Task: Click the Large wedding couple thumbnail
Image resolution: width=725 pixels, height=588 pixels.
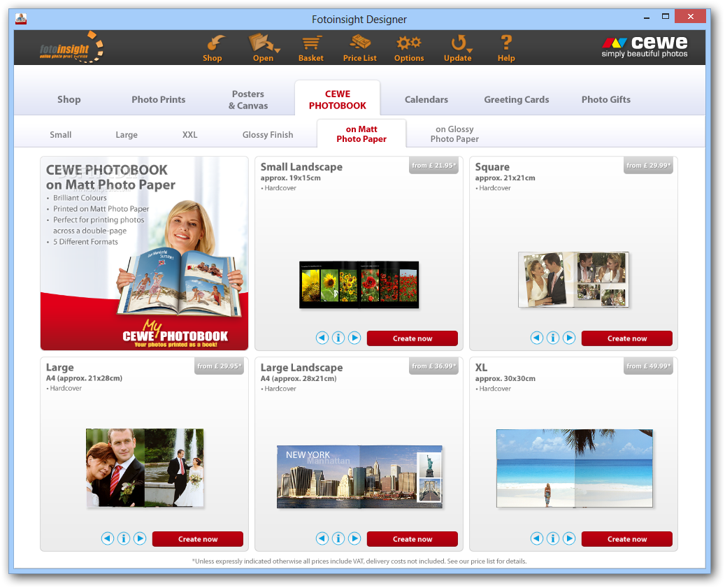Action: [145, 468]
